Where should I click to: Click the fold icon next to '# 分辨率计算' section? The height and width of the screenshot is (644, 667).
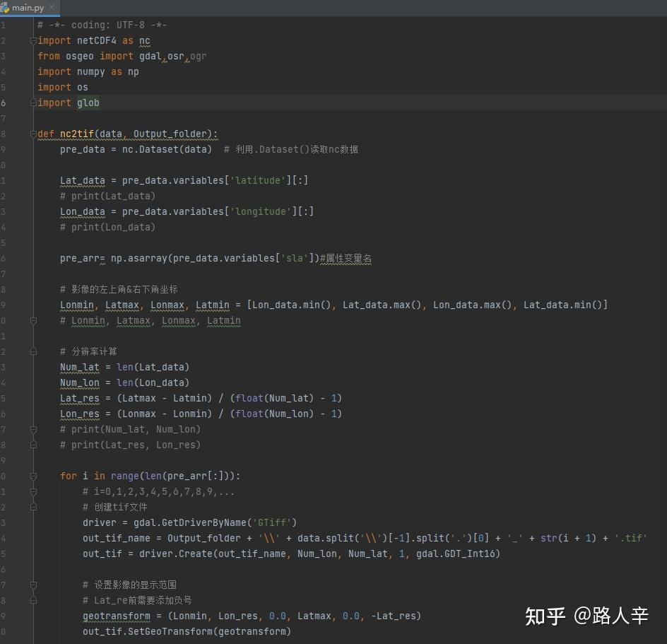pyautogui.click(x=33, y=351)
